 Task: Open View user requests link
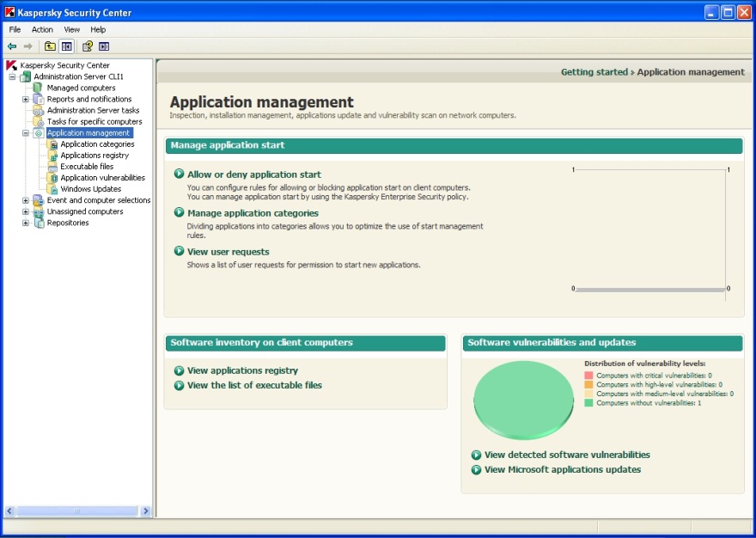pyautogui.click(x=228, y=252)
